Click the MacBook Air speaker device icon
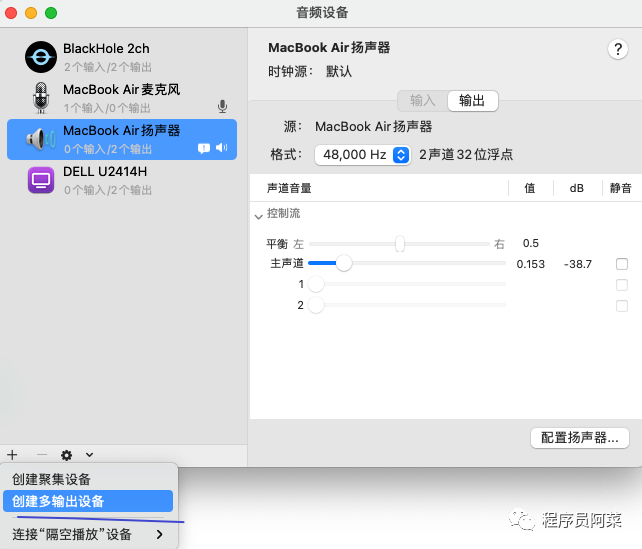The width and height of the screenshot is (642, 549). tap(41, 139)
